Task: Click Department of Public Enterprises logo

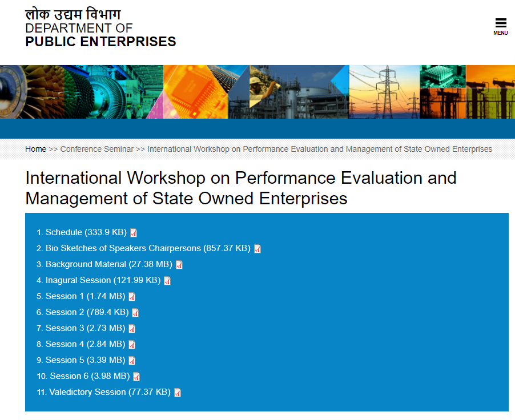Action: [x=100, y=28]
